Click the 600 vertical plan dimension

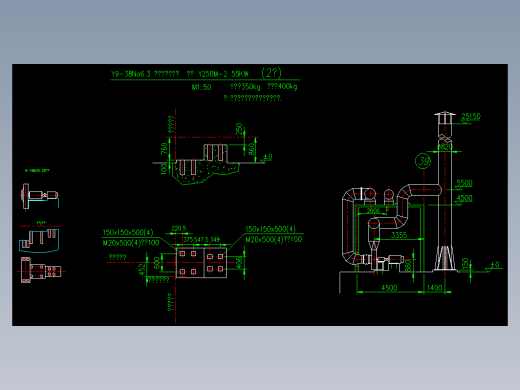pyautogui.click(x=157, y=263)
